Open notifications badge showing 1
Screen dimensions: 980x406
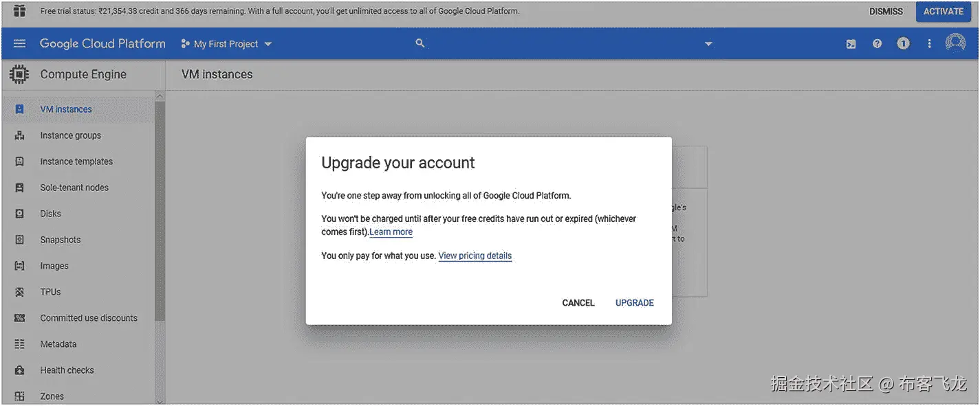pos(903,43)
